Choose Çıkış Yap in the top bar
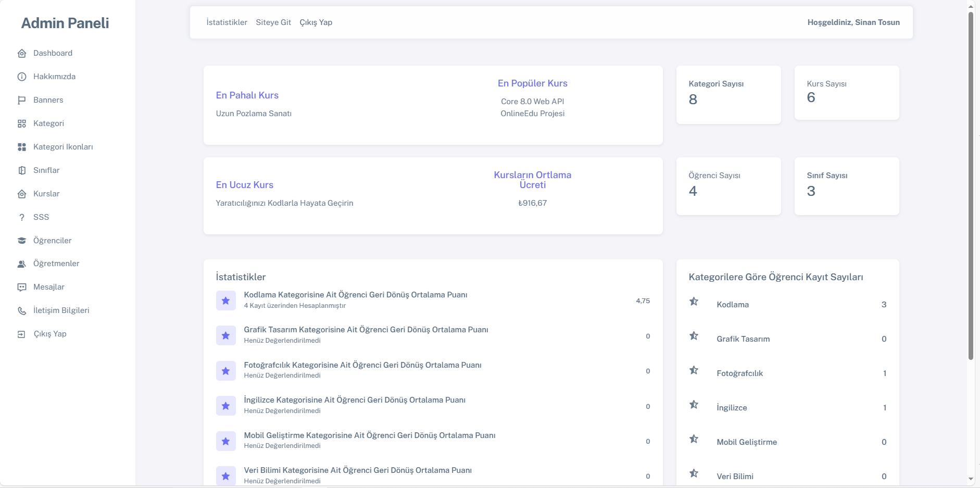The image size is (980, 488). click(x=316, y=22)
